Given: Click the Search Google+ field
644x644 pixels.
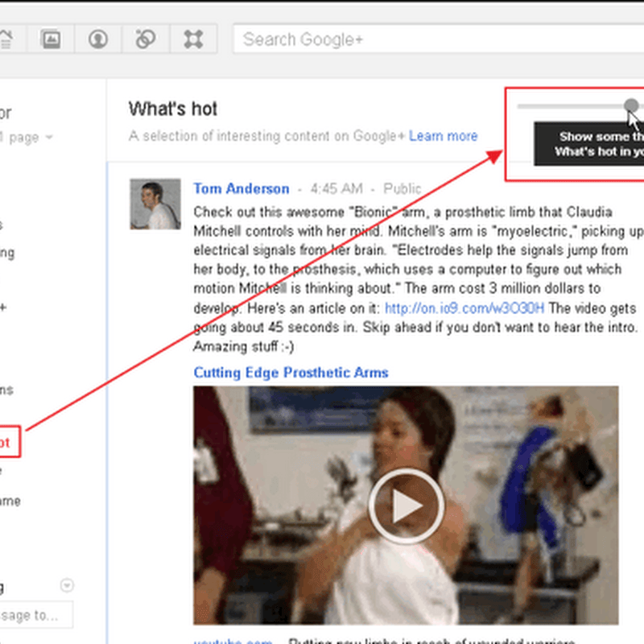Looking at the screenshot, I should coord(439,39).
